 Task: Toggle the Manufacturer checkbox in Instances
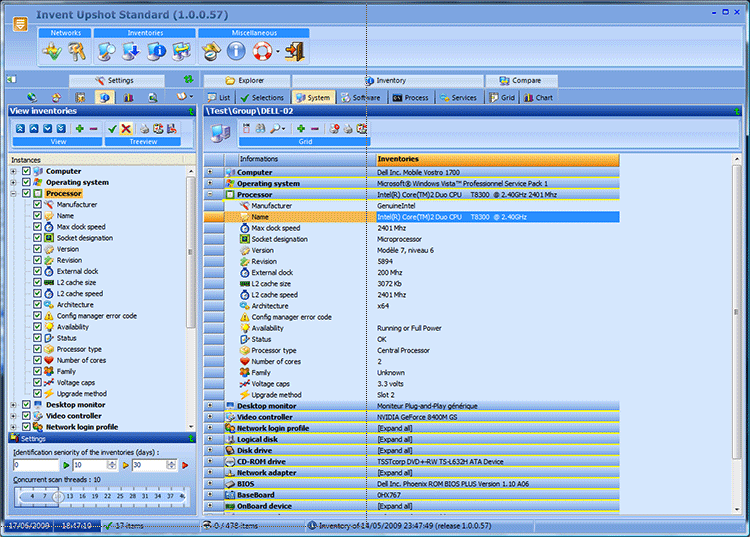[x=37, y=204]
